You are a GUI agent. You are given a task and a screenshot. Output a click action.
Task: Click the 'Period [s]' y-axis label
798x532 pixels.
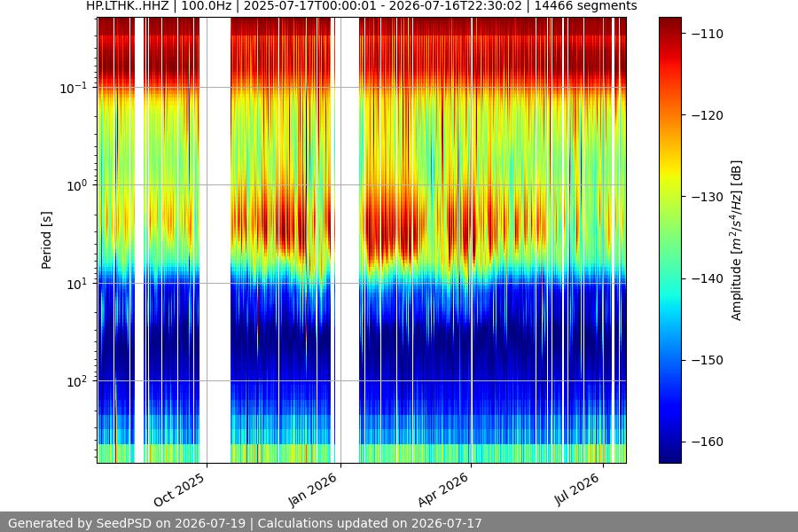coord(46,240)
